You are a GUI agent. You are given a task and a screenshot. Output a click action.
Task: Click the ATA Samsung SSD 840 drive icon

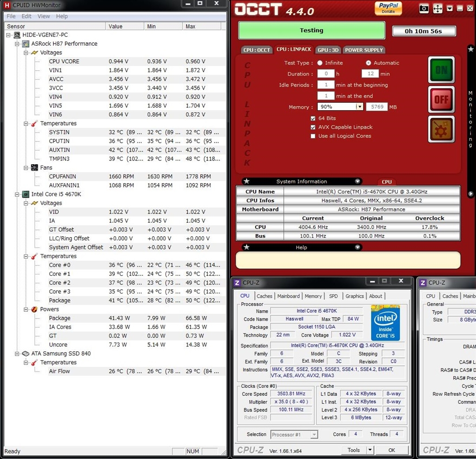pyautogui.click(x=26, y=354)
